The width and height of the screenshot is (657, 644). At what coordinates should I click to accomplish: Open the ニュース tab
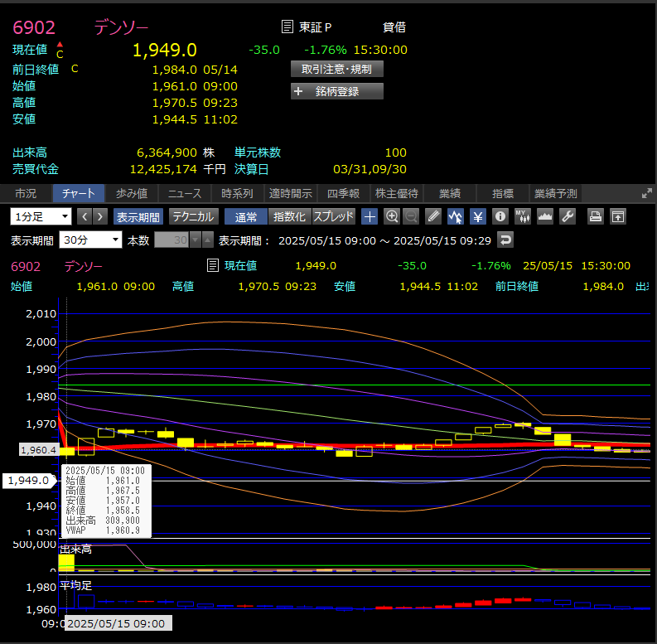pos(185,193)
